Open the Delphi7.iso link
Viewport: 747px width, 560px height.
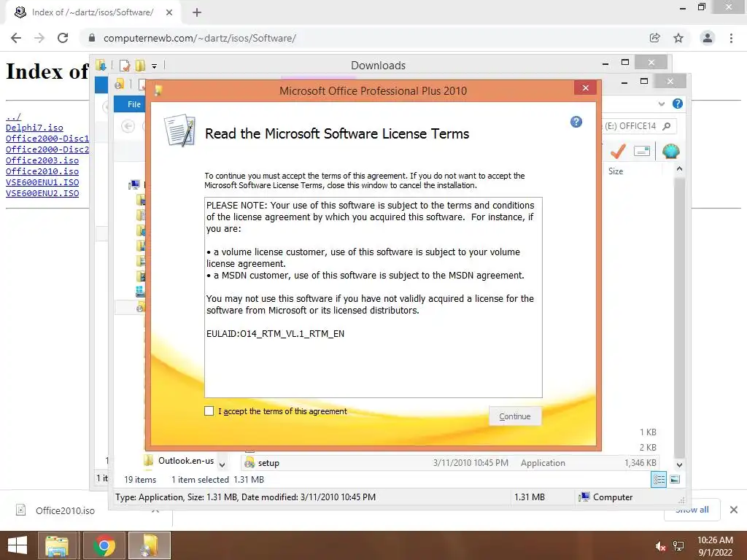(34, 127)
